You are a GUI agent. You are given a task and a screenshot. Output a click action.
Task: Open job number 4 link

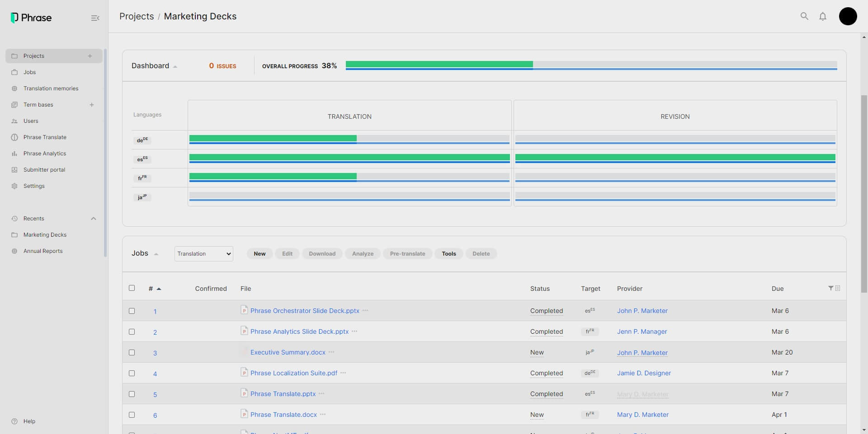pos(155,374)
